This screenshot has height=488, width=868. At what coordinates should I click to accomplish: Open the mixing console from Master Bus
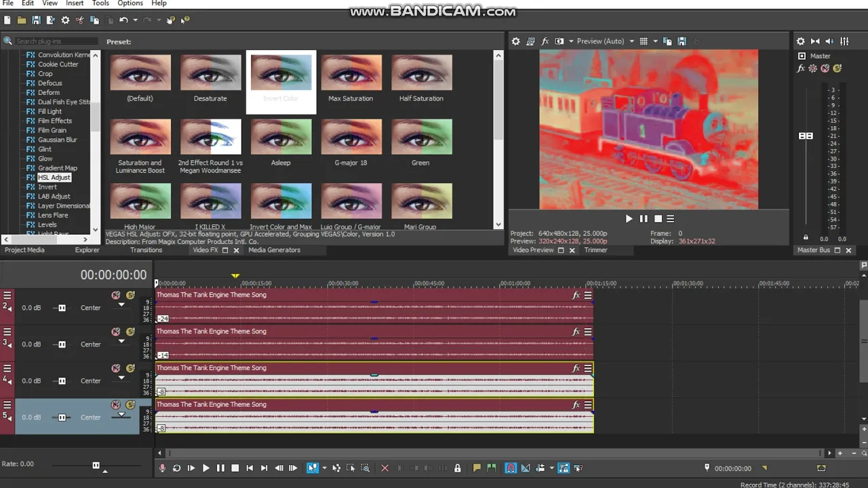[845, 41]
